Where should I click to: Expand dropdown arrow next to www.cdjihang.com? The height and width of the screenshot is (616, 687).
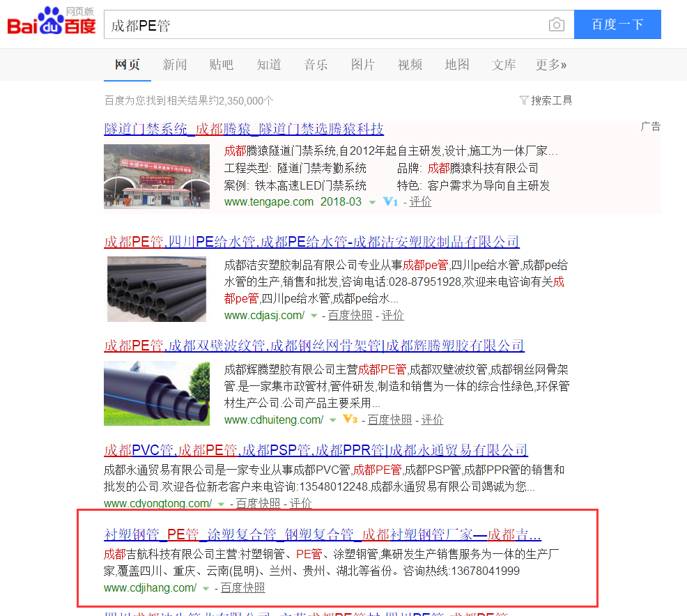pos(206,588)
